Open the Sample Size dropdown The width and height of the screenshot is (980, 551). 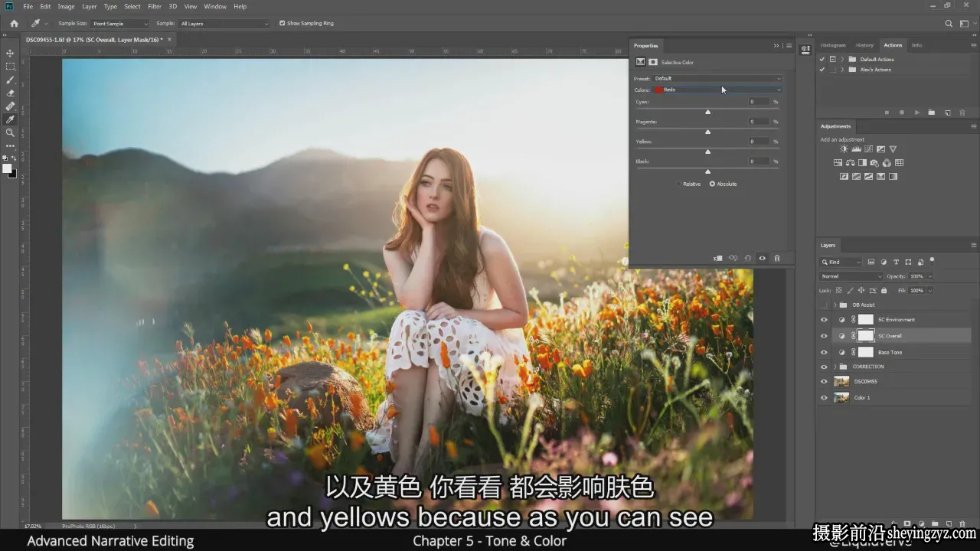[120, 24]
